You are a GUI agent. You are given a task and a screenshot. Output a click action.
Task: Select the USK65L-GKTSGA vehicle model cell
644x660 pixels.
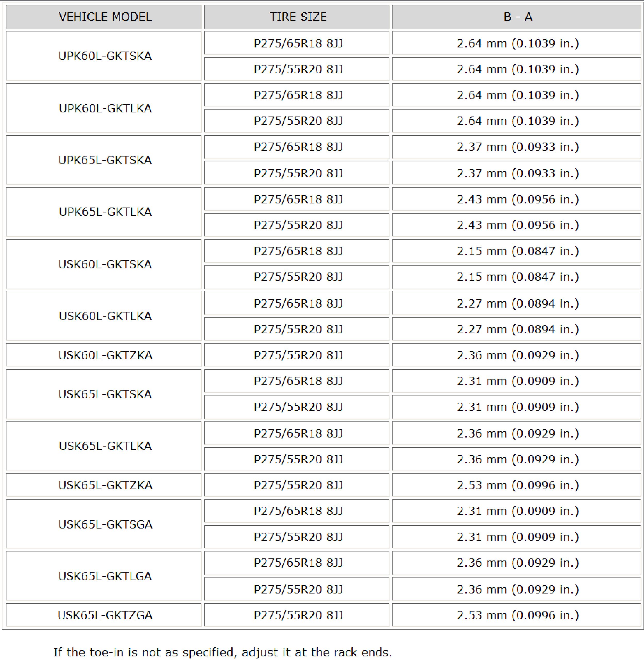[105, 524]
